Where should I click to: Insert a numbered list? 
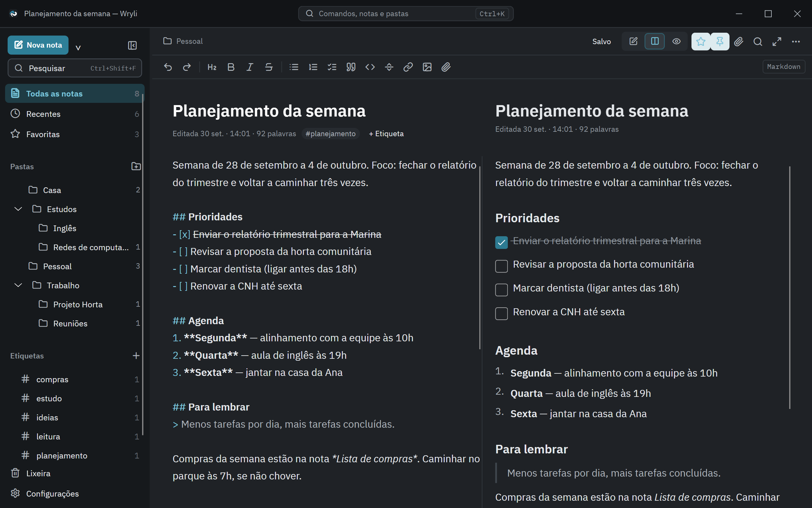click(313, 67)
